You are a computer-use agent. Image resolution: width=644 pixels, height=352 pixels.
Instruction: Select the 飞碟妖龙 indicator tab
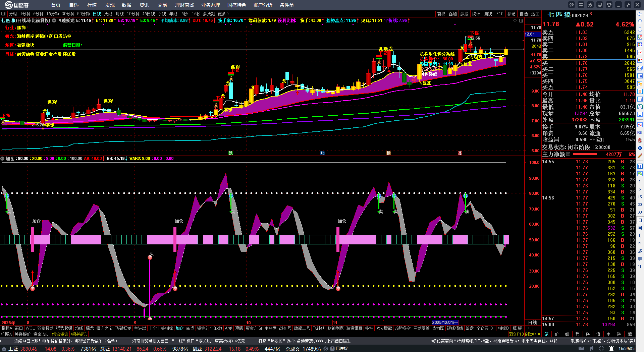(124, 328)
